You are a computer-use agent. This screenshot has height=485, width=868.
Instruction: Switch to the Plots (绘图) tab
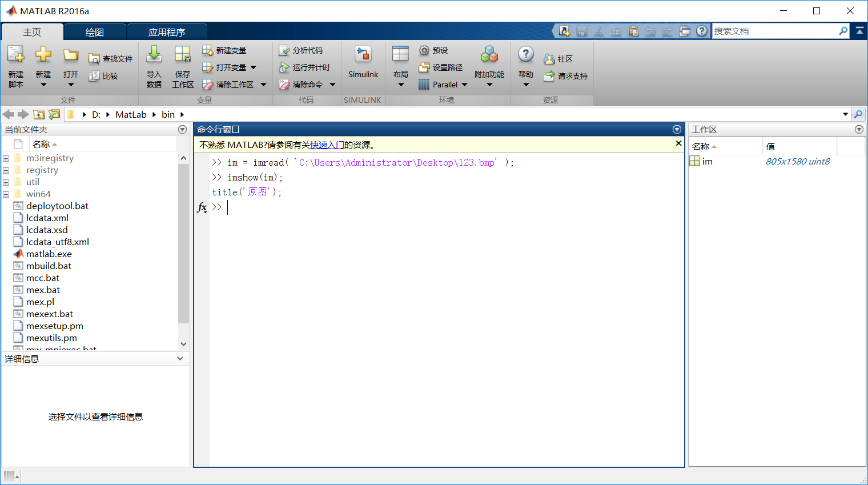click(95, 32)
